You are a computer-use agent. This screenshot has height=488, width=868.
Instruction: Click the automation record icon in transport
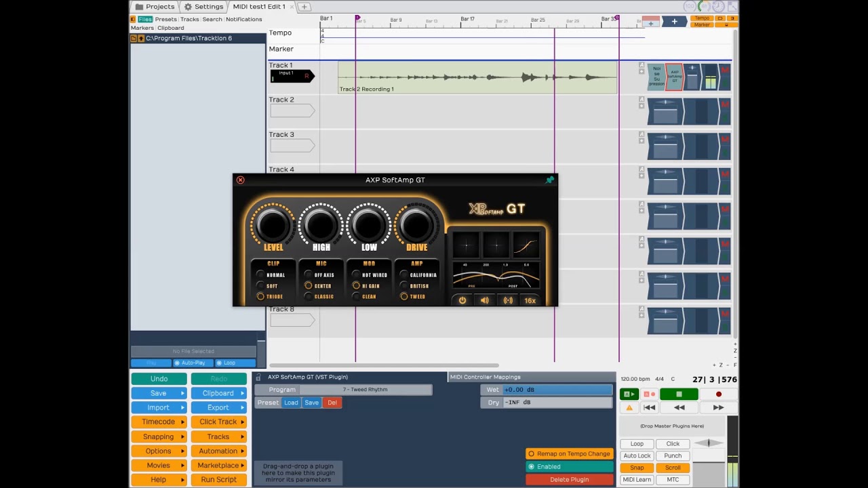[649, 394]
